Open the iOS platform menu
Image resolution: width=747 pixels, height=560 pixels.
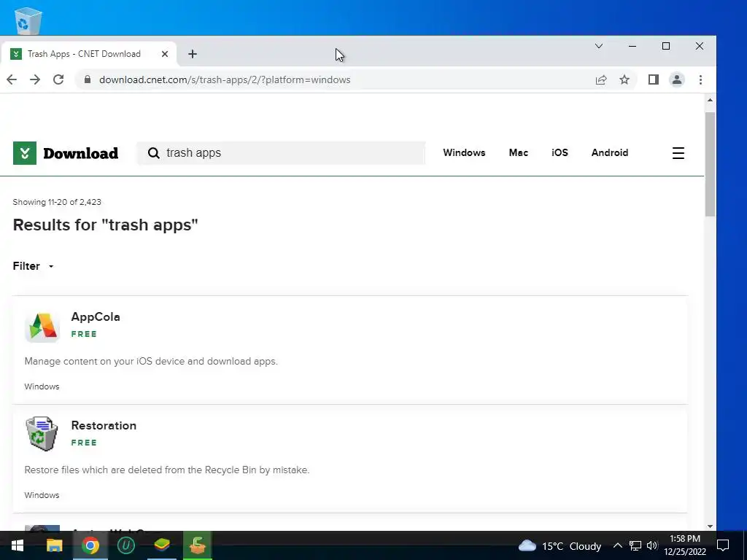tap(560, 152)
